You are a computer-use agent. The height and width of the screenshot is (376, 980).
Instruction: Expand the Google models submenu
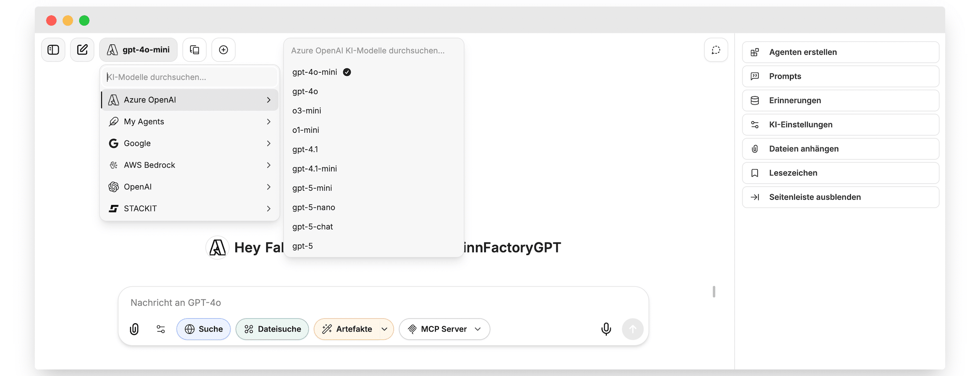tap(190, 143)
